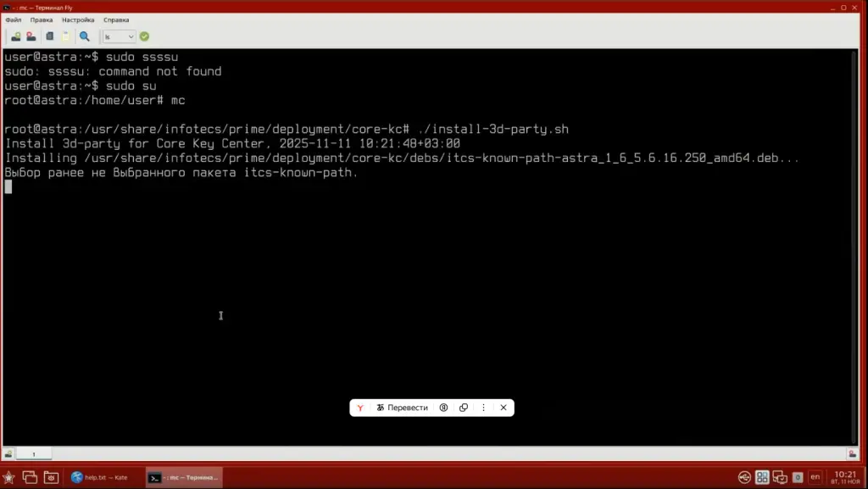Toggle the en keyboard layout indicator
Image resolution: width=868 pixels, height=489 pixels.
tap(815, 477)
